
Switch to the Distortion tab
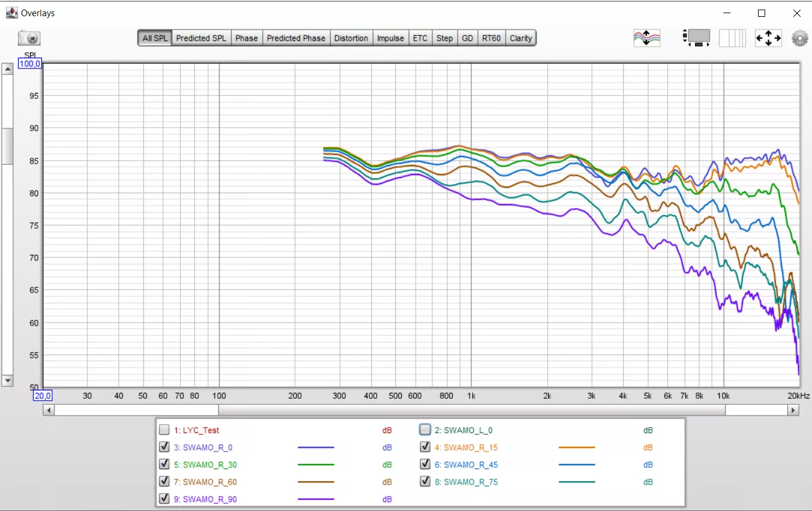coord(351,38)
